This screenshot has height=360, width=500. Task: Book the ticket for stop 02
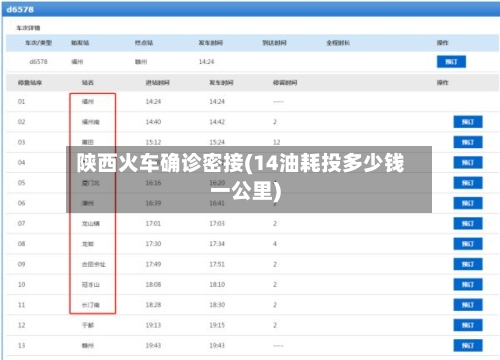pos(468,122)
